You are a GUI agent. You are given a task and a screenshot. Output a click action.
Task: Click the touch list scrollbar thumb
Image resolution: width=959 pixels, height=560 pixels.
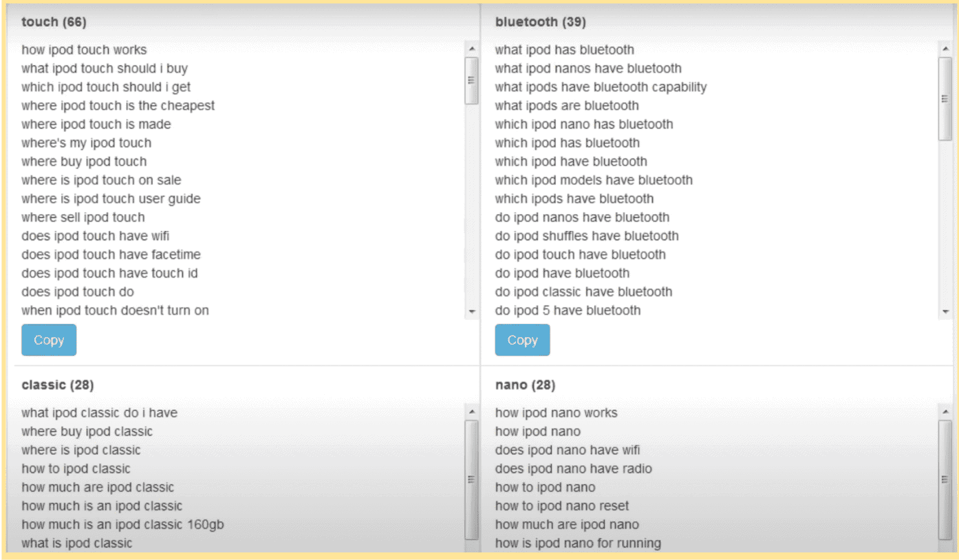tap(471, 80)
